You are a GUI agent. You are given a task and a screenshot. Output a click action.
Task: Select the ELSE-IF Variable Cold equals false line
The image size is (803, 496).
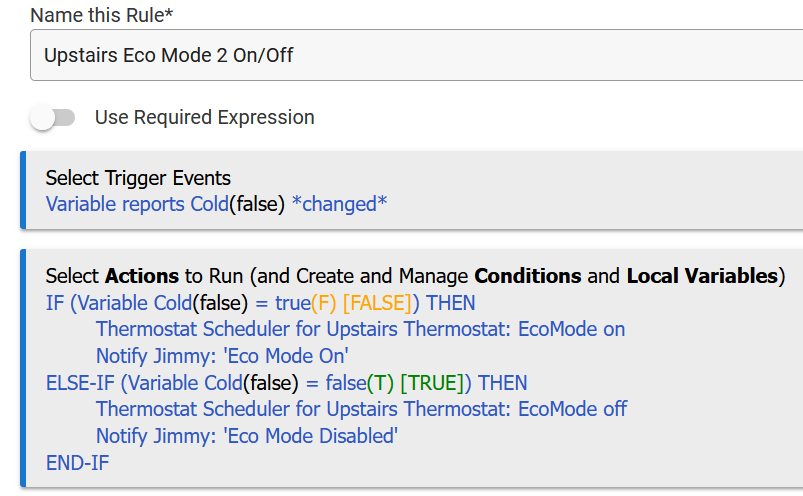(286, 383)
